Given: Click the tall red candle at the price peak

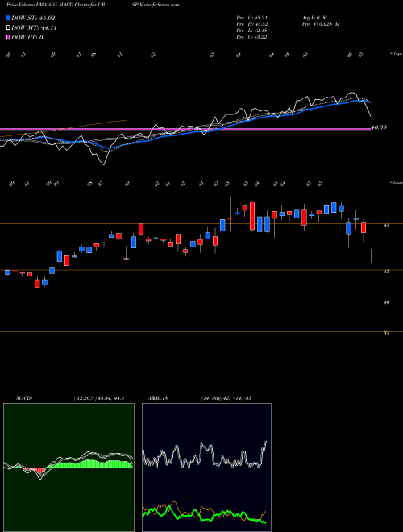Looking at the screenshot, I should point(252,216).
